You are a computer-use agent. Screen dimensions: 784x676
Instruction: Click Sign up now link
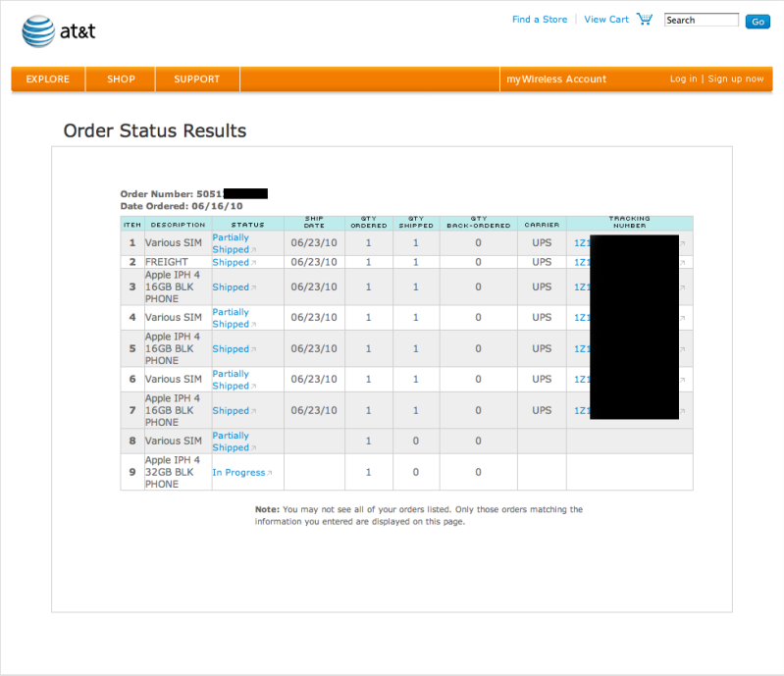pos(736,79)
